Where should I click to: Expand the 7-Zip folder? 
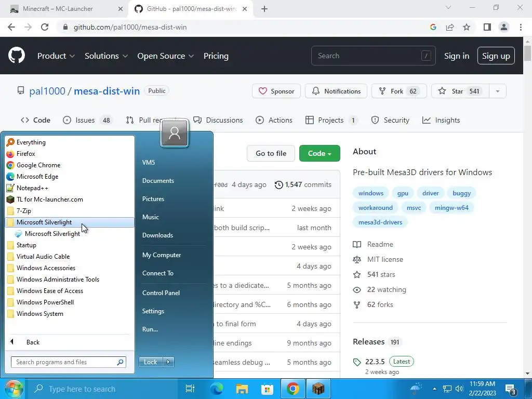[69, 211]
